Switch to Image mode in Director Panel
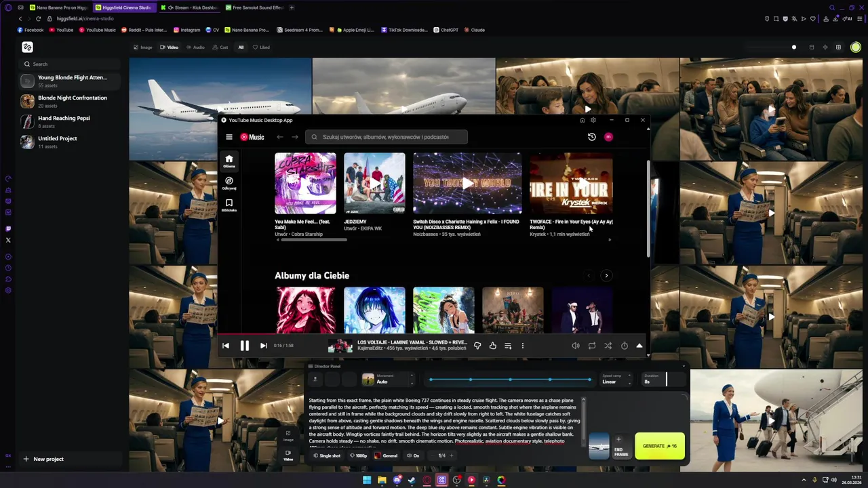 (x=288, y=436)
